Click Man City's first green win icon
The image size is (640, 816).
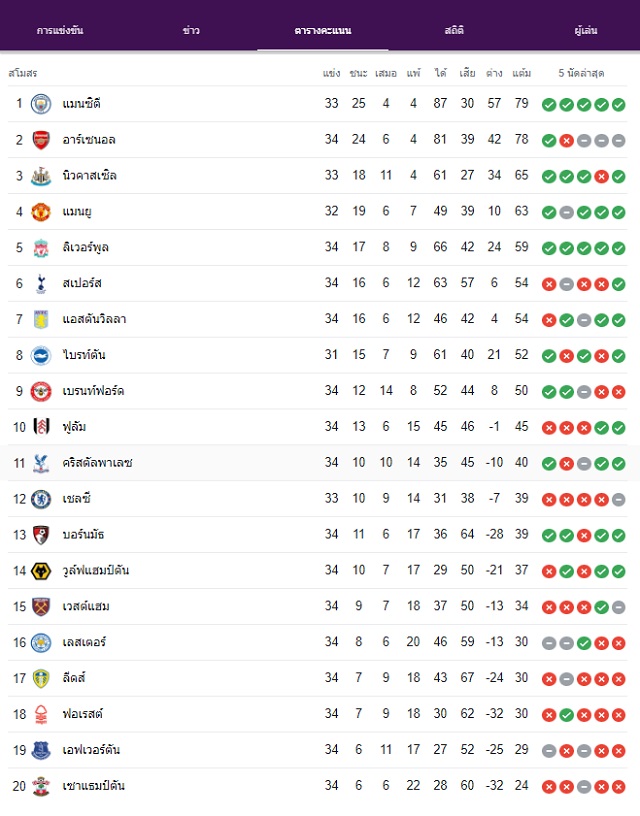(x=549, y=105)
